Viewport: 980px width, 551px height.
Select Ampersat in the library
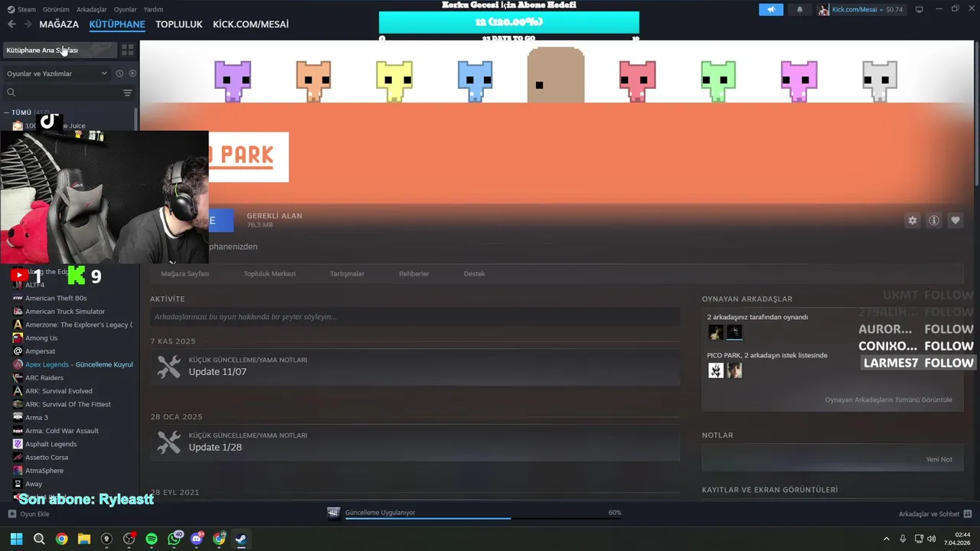click(x=40, y=351)
